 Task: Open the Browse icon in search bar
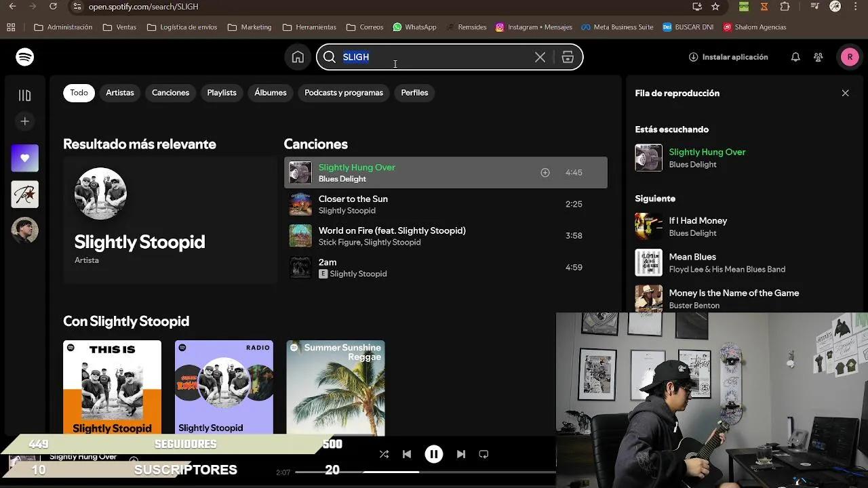568,58
